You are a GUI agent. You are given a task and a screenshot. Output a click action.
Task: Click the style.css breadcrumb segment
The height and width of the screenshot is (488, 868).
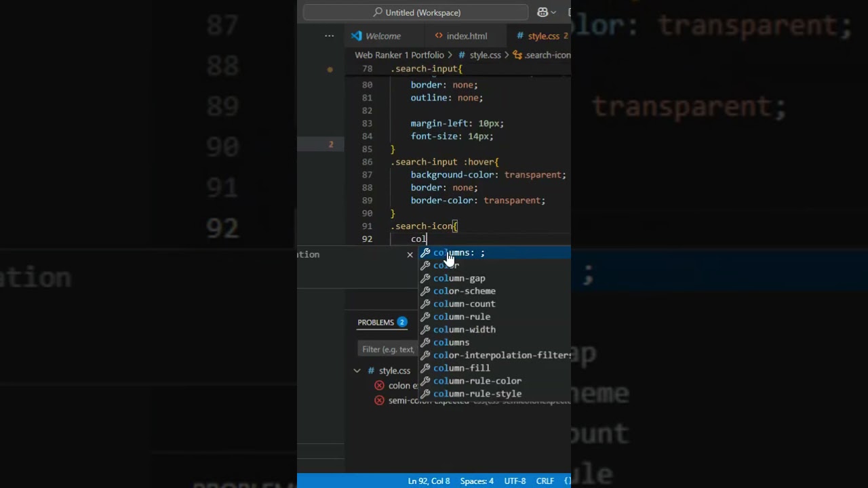coord(485,55)
